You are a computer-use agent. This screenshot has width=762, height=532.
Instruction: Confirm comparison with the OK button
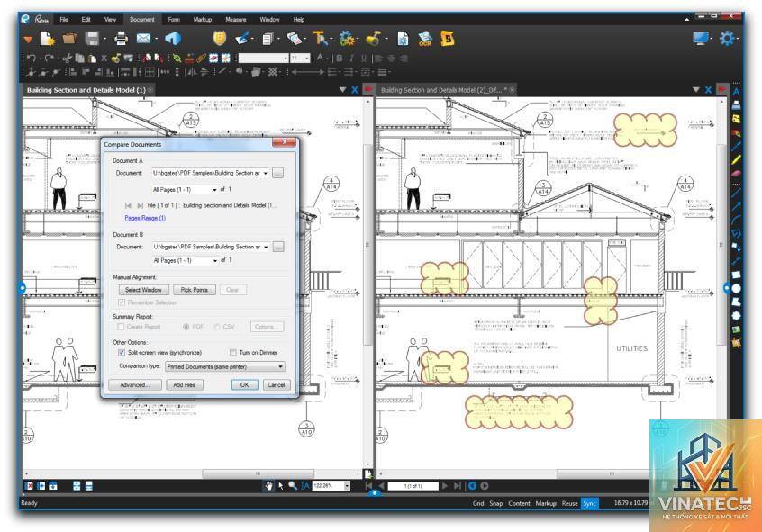point(244,384)
